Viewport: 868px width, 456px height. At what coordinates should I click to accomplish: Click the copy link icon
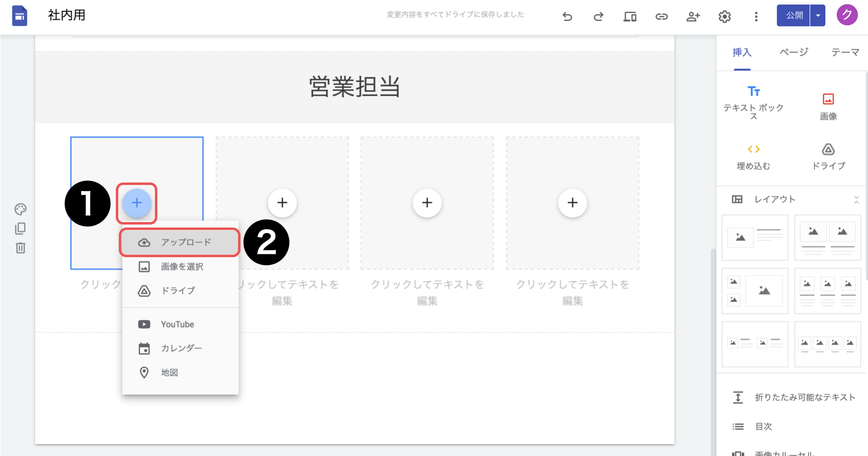662,17
